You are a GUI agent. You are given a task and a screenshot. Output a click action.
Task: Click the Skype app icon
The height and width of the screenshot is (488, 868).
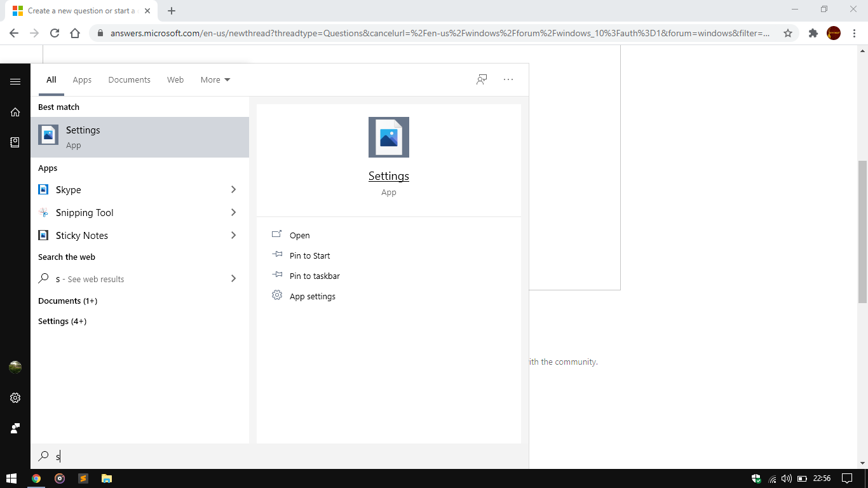(43, 189)
